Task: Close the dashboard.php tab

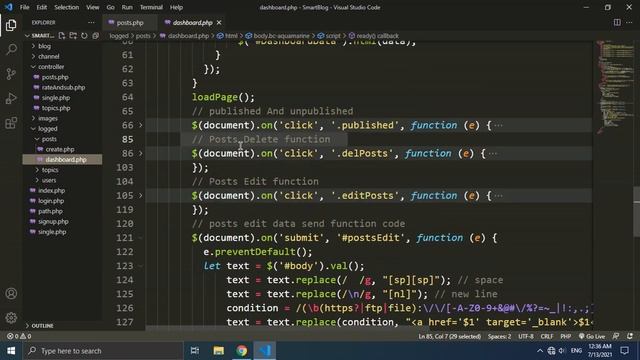Action: [x=219, y=22]
